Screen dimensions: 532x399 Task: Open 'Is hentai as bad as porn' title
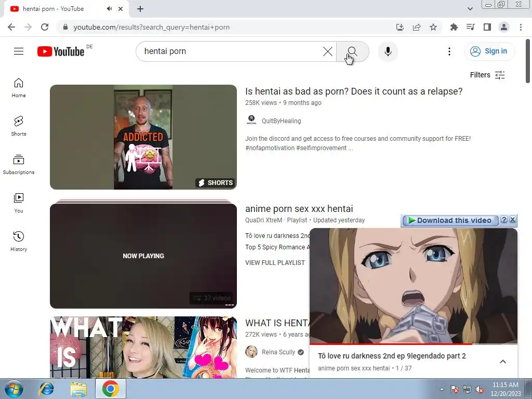click(x=354, y=91)
